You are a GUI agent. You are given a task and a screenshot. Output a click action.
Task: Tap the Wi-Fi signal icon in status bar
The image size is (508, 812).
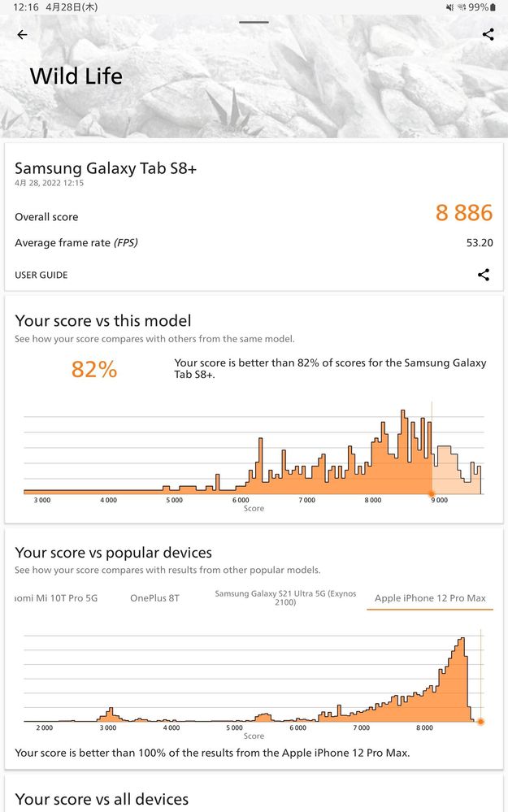(x=462, y=7)
